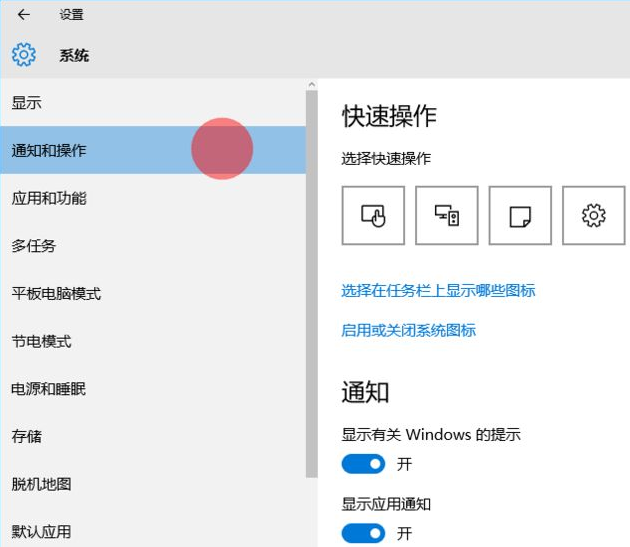Click the back arrow in title bar
630x547 pixels.
24,15
